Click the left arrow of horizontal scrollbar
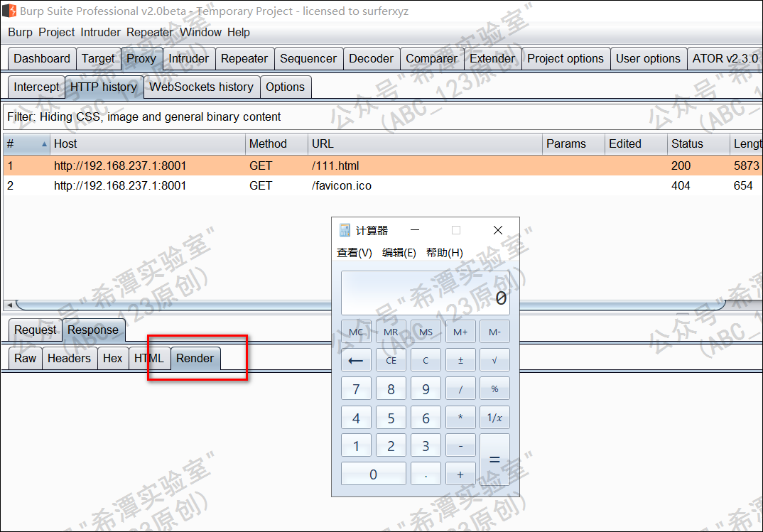 coord(9,305)
